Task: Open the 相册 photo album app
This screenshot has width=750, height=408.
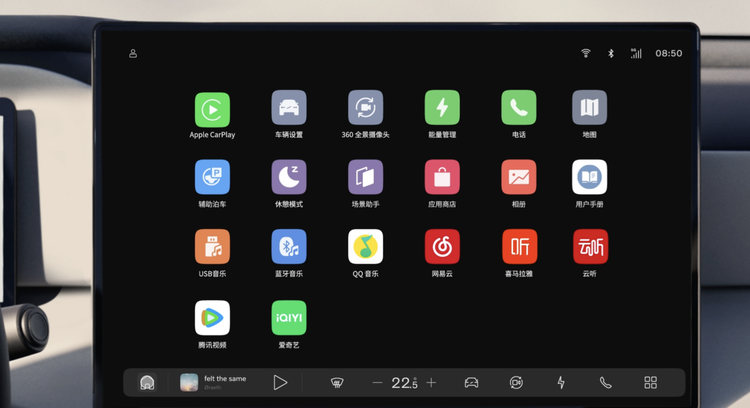Action: click(518, 177)
